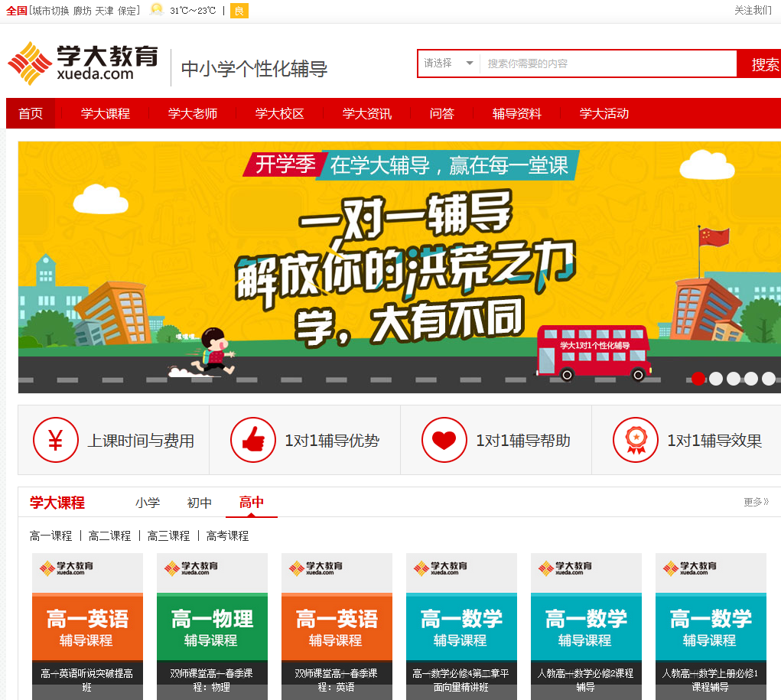Open the 学大活动 navigation menu item

point(604,113)
